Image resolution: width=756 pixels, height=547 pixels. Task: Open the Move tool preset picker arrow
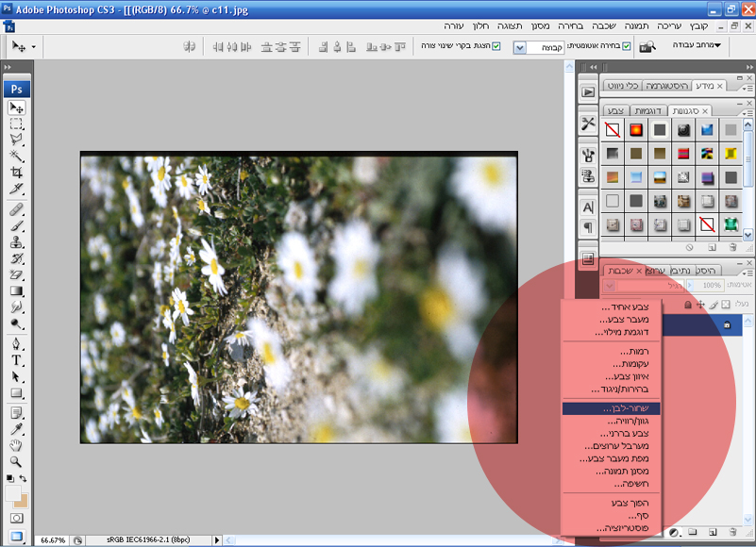[x=33, y=47]
